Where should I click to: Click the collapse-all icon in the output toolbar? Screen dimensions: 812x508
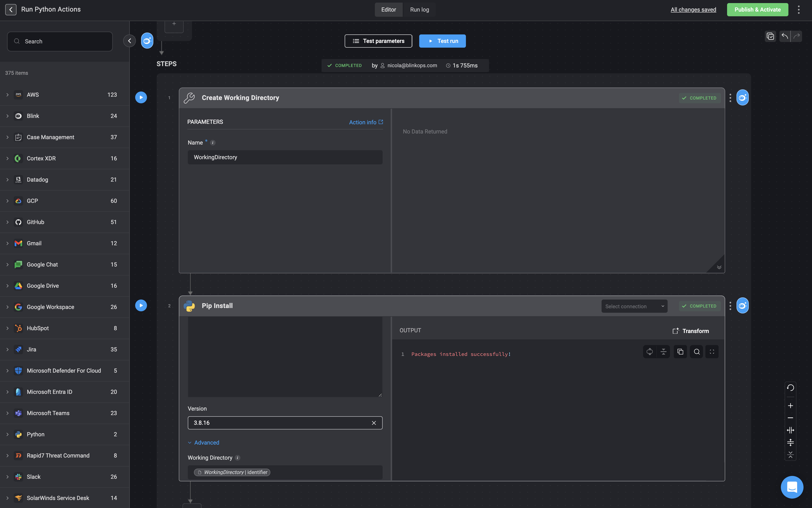click(x=663, y=352)
